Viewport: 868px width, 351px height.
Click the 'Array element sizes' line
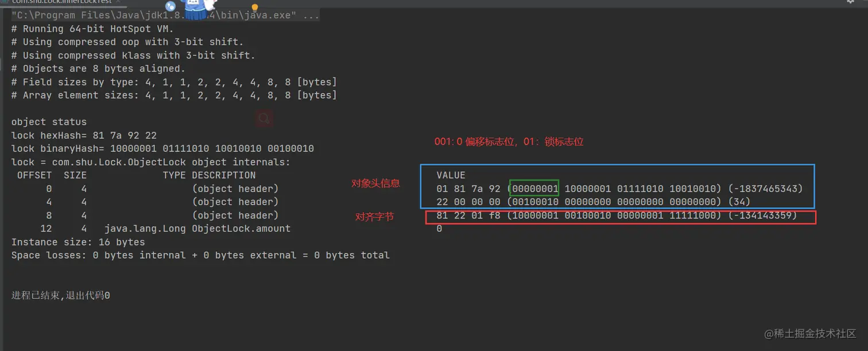174,95
